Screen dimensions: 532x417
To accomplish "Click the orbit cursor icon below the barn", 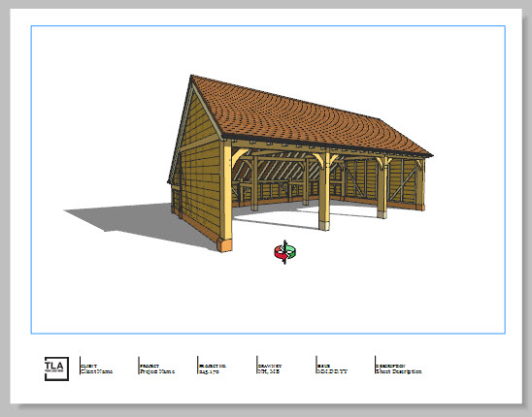I will tap(285, 252).
